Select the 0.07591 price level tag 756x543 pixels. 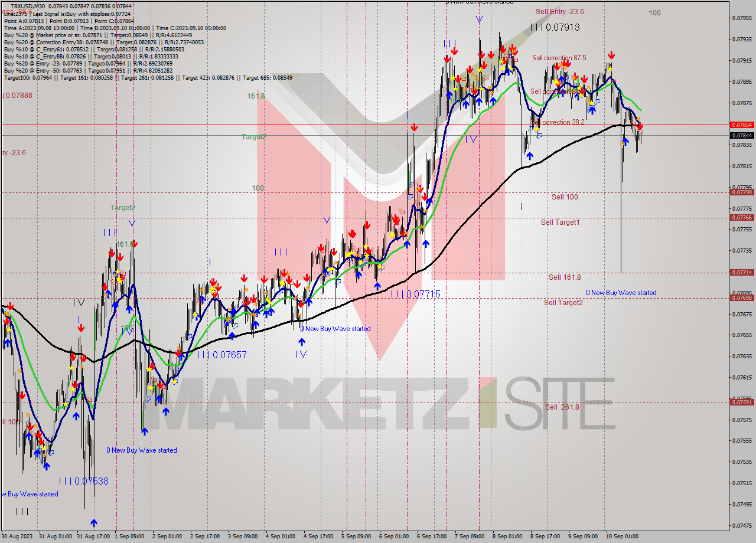(742, 403)
